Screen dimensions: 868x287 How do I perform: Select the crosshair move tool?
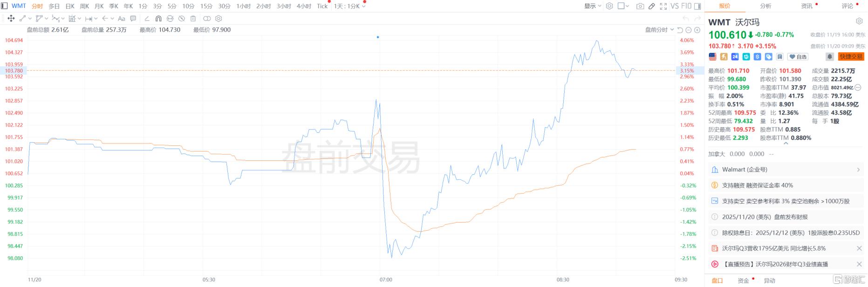[x=11, y=19]
